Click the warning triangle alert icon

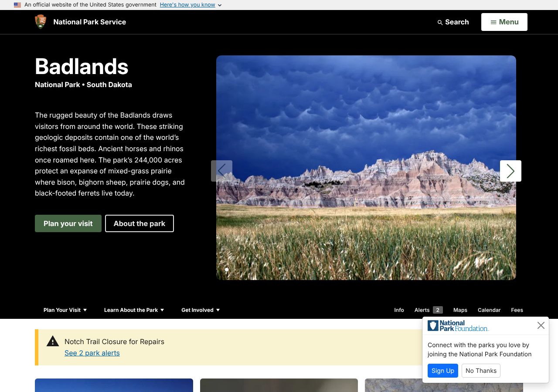point(53,341)
